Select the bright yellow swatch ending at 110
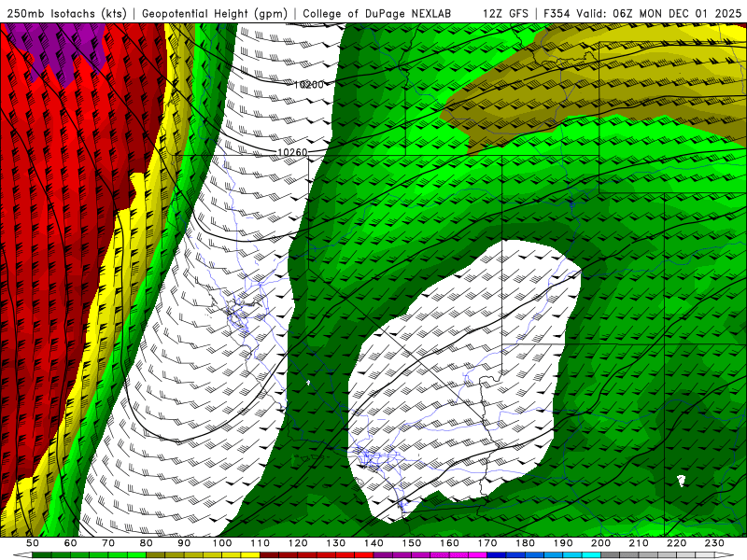Viewport: 747px width, 560px height. click(x=250, y=555)
